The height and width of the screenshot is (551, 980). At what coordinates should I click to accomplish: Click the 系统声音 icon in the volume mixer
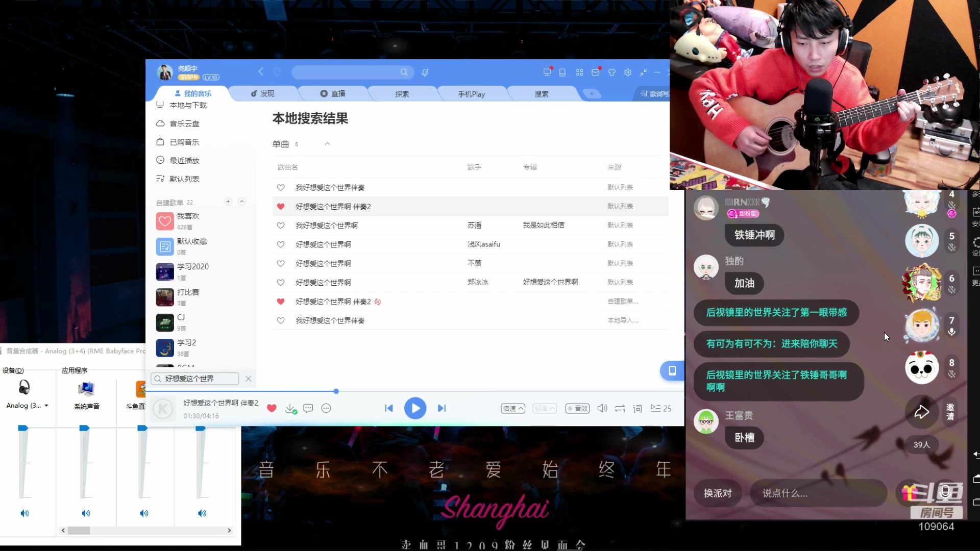tap(86, 389)
